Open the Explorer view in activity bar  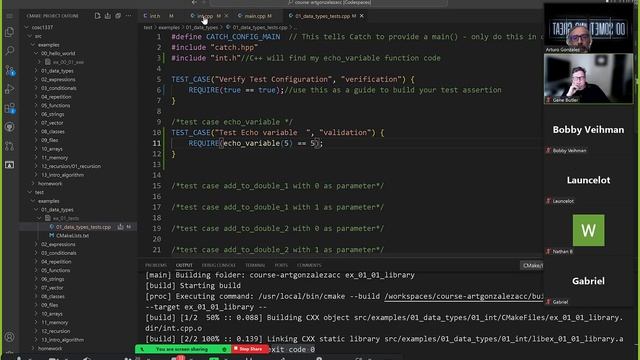[9, 32]
